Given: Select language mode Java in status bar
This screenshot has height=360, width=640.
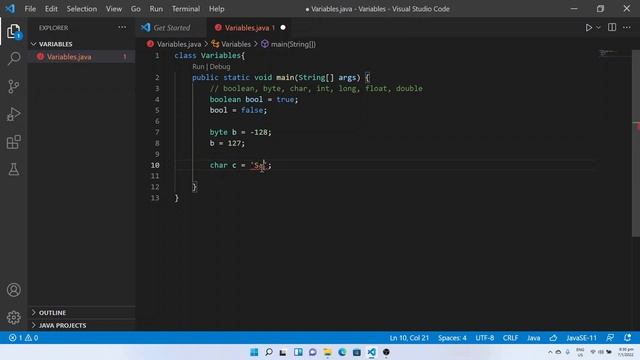Looking at the screenshot, I should [x=533, y=338].
